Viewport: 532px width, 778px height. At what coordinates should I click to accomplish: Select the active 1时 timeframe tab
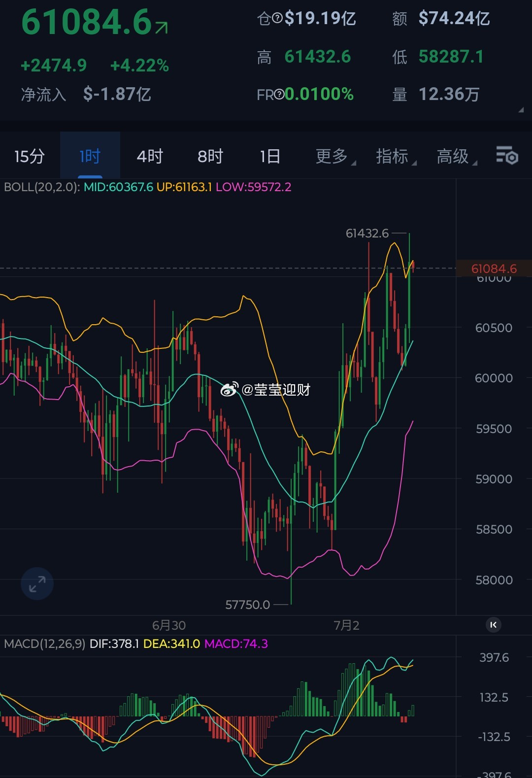(x=90, y=156)
